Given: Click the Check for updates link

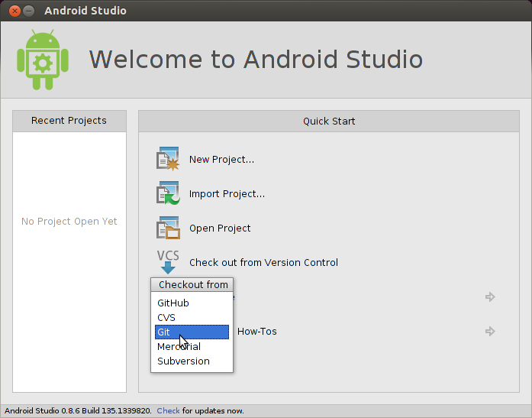Looking at the screenshot, I should click(168, 410).
